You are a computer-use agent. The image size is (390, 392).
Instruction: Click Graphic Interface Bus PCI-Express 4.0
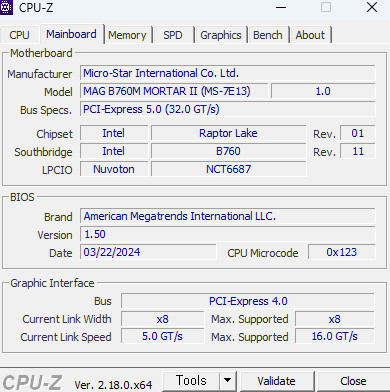248,301
